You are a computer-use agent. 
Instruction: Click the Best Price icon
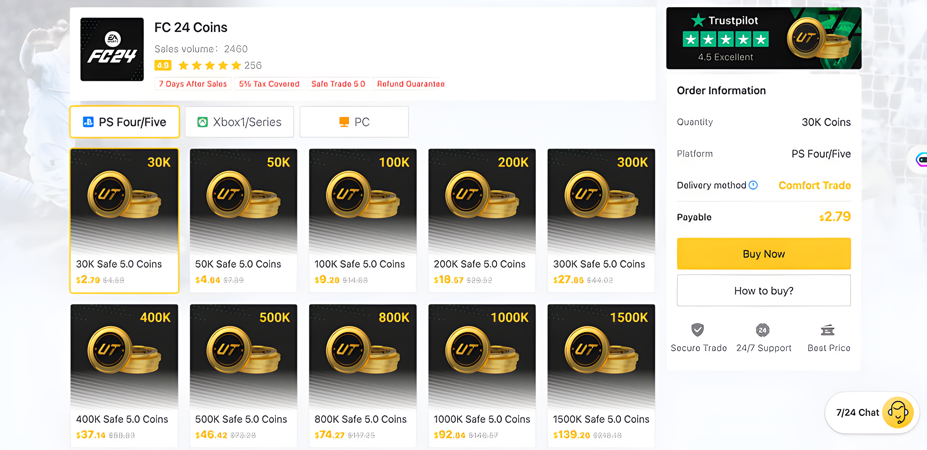828,330
